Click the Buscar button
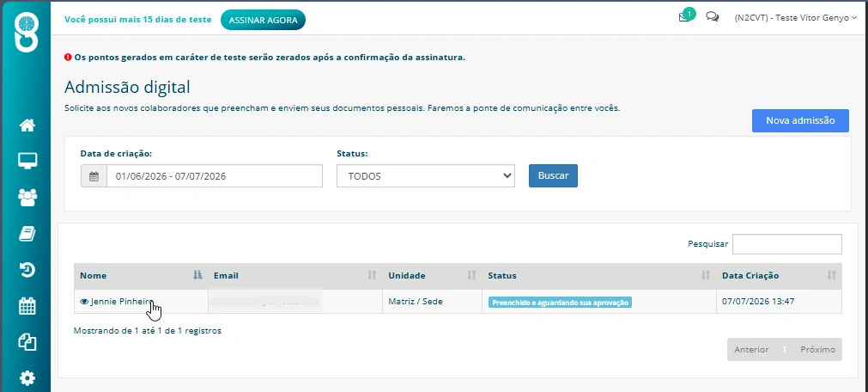The image size is (868, 392). pyautogui.click(x=553, y=175)
